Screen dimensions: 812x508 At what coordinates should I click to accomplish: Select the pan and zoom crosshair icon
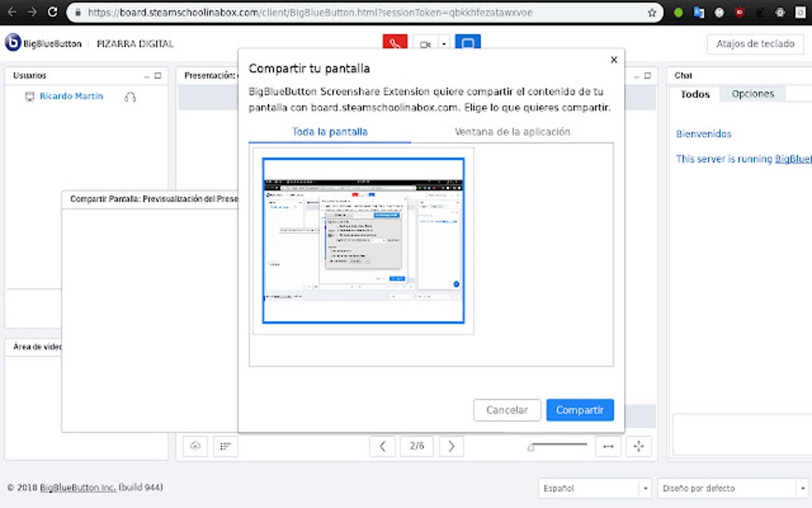click(x=638, y=446)
